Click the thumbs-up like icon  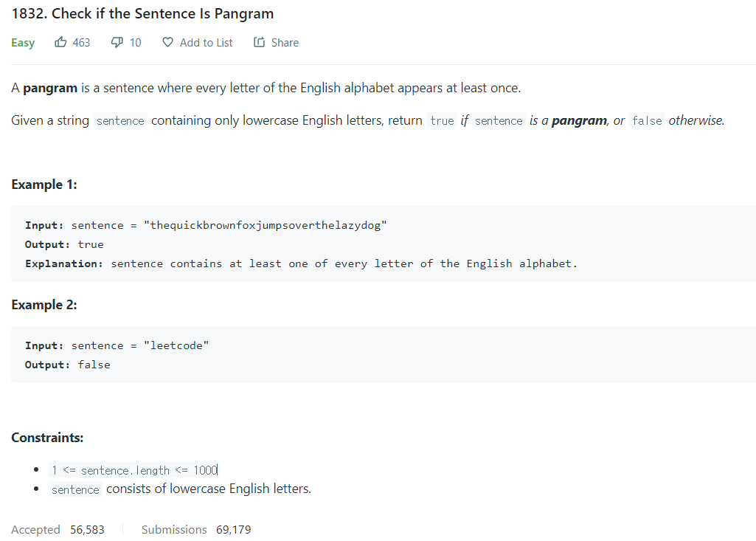tap(60, 43)
